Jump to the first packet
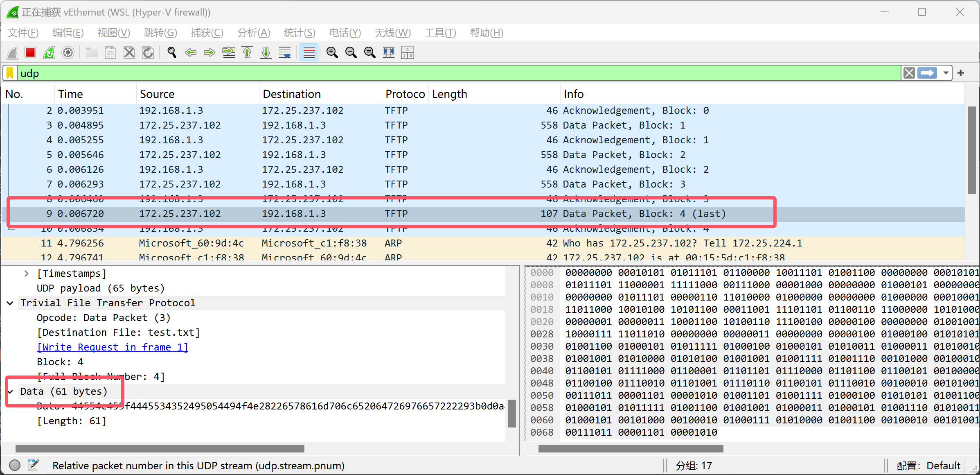The width and height of the screenshot is (980, 475). tap(247, 52)
